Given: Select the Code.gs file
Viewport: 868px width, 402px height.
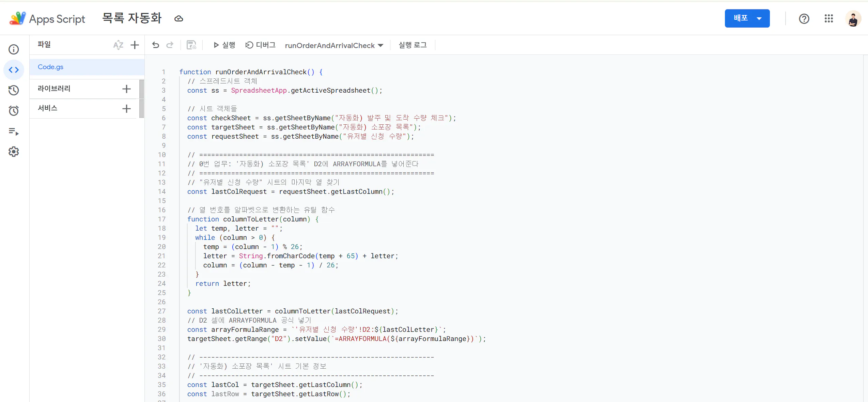Looking at the screenshot, I should click(51, 67).
